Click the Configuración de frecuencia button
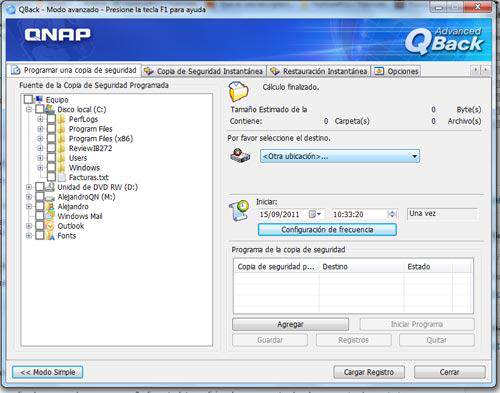The image size is (500, 393). click(327, 230)
